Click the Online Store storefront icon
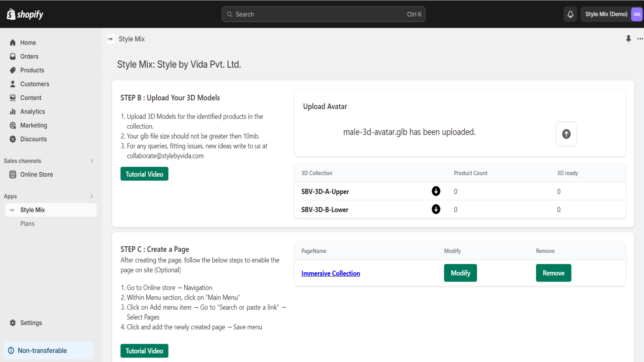The width and height of the screenshot is (644, 362). (13, 175)
